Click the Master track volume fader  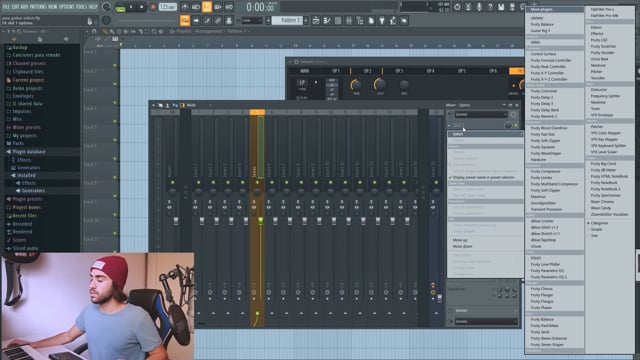(176, 221)
